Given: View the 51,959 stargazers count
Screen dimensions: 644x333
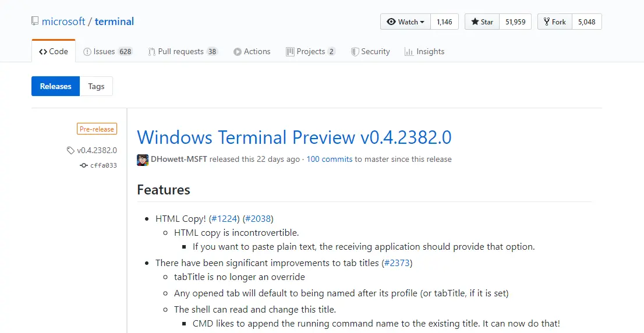Looking at the screenshot, I should click(x=515, y=22).
